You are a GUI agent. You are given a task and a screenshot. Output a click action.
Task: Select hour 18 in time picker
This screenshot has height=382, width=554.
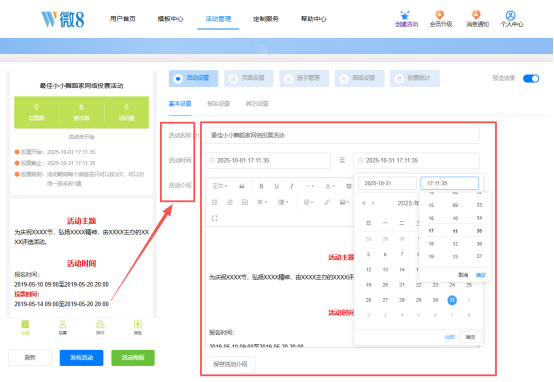point(431,244)
